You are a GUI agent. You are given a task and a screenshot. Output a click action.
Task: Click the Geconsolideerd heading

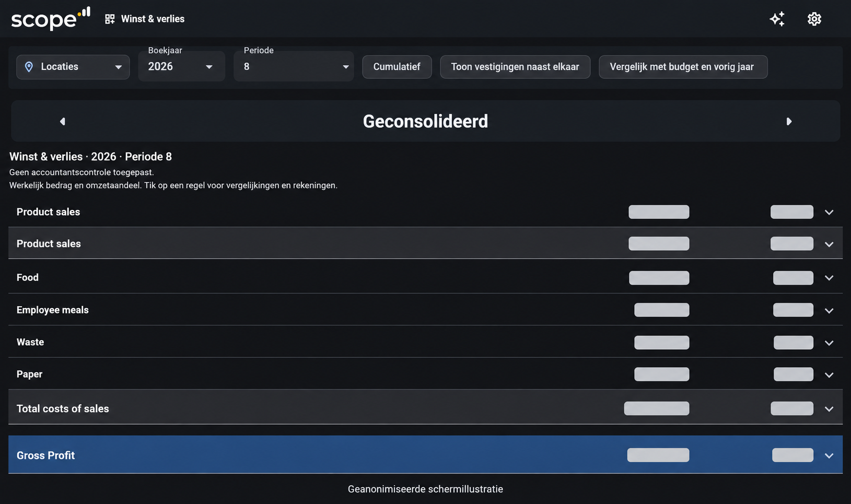point(425,121)
